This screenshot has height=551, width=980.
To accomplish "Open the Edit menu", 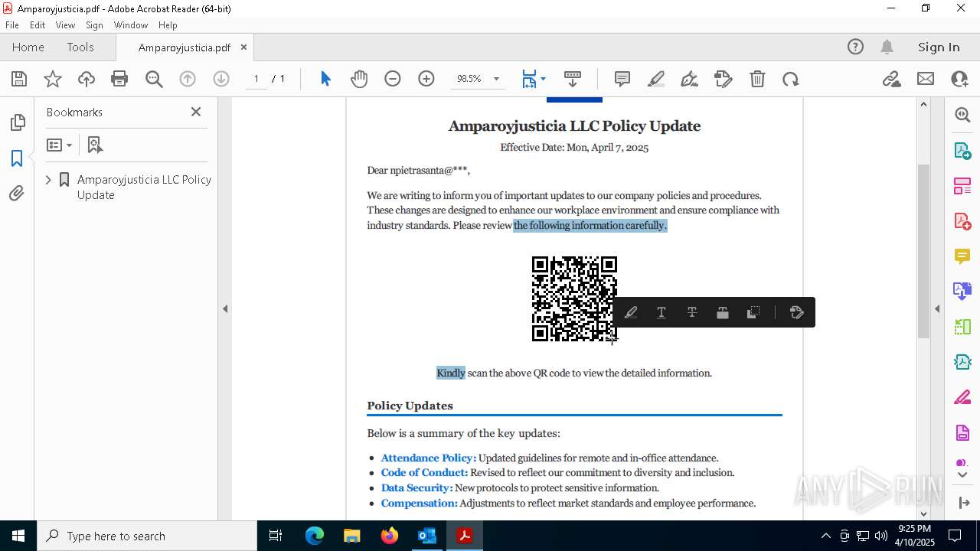I will click(38, 24).
